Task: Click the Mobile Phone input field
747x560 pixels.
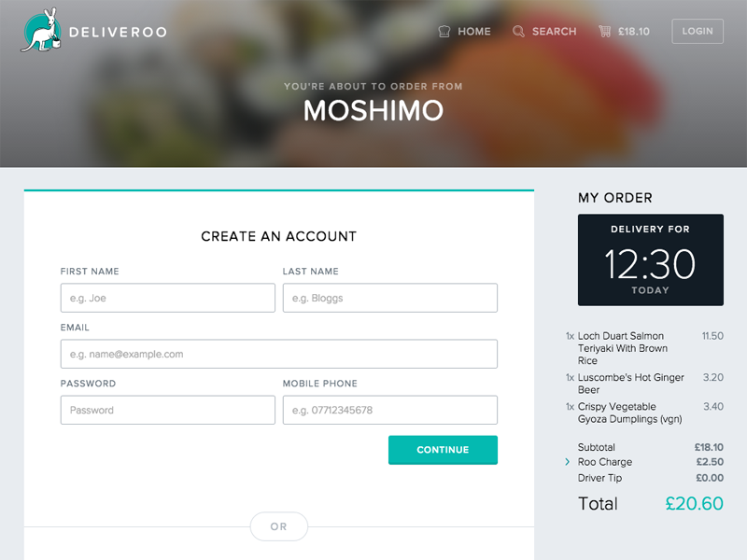Action: tap(389, 410)
